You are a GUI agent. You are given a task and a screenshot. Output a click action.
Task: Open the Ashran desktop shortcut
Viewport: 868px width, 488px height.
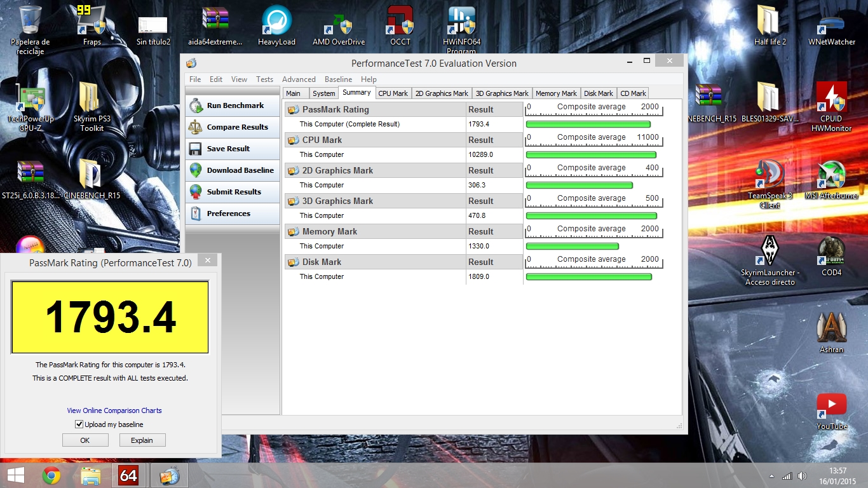click(x=831, y=333)
